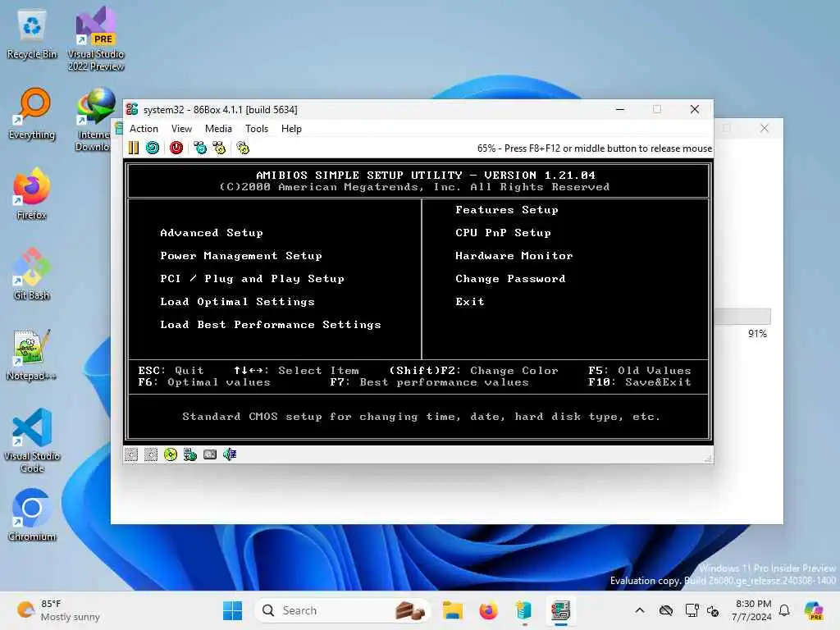Select CPU PnP Setup entry

(503, 232)
